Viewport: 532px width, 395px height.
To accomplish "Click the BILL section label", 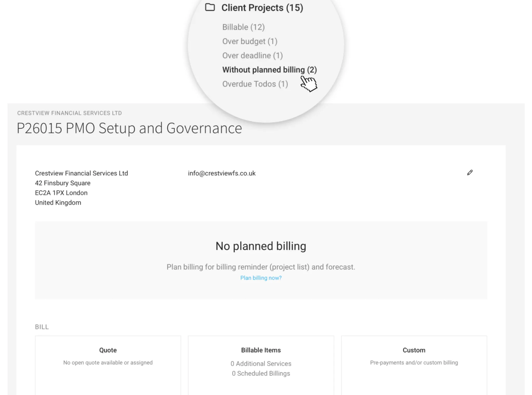I will (x=42, y=327).
